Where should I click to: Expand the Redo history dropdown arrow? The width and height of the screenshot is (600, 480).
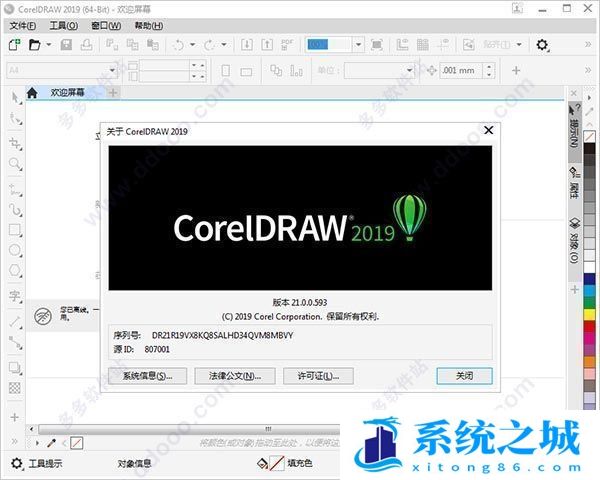223,45
